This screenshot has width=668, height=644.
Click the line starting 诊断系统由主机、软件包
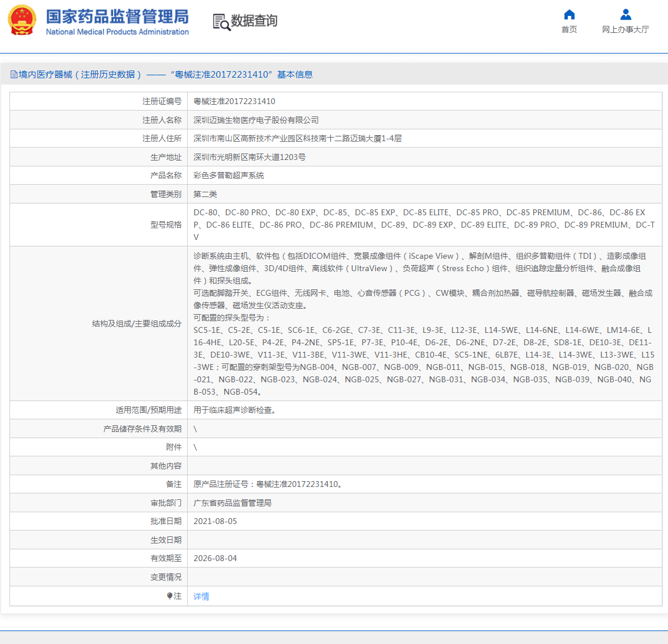[420, 256]
